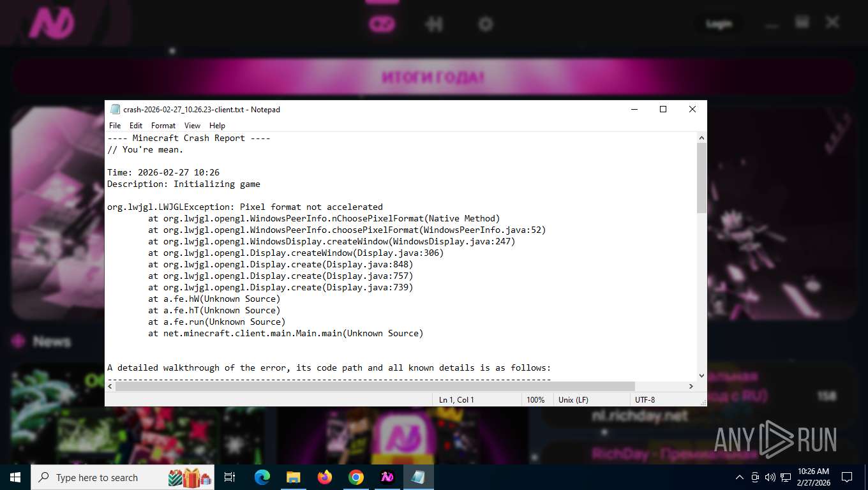The width and height of the screenshot is (868, 490).
Task: Click the 'at a.fe.run(Unknown Source)' line
Action: coord(217,322)
